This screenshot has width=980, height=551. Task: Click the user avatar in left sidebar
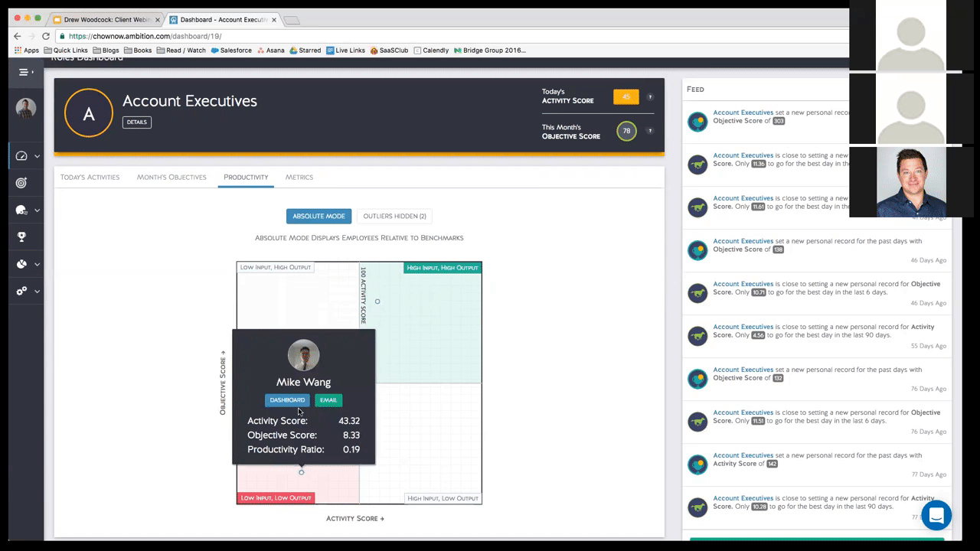click(x=26, y=108)
